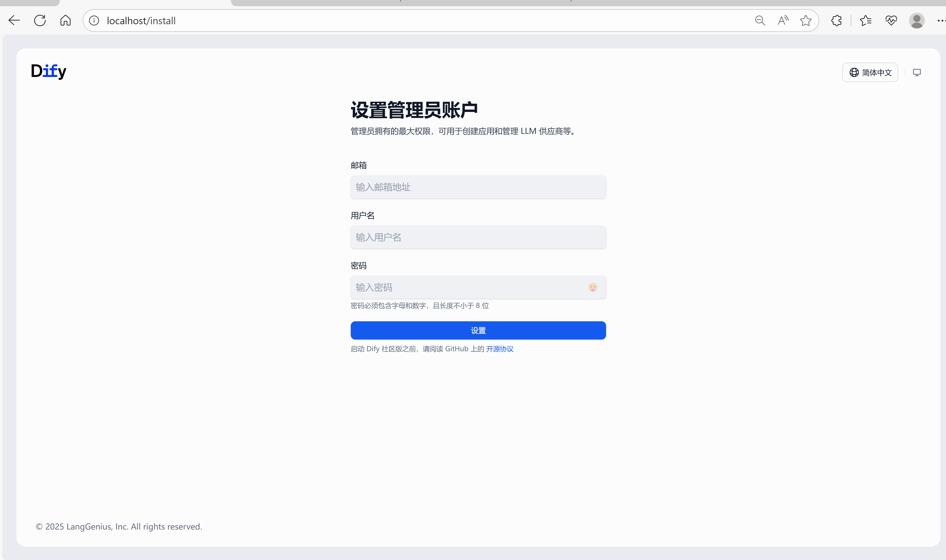
Task: Click the blue 设置 submit button
Action: pyautogui.click(x=478, y=331)
